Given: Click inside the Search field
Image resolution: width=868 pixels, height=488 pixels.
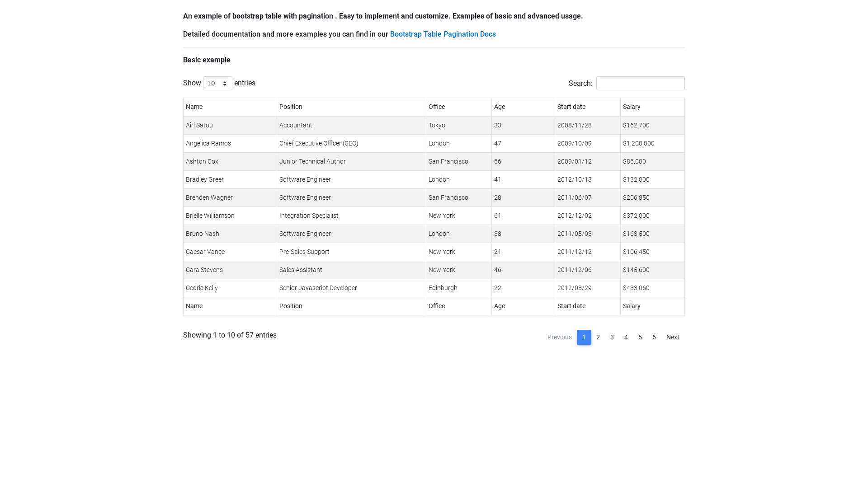Looking at the screenshot, I should click(640, 83).
